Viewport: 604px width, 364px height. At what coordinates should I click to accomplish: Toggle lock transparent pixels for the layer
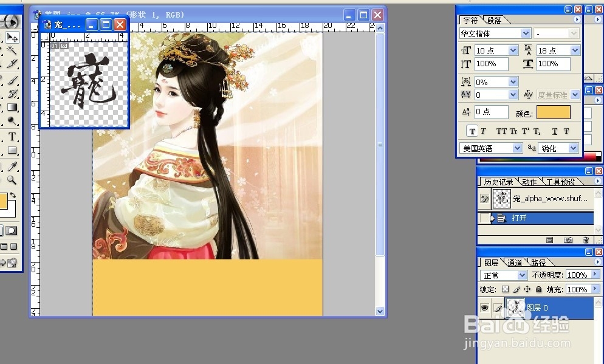tap(505, 289)
